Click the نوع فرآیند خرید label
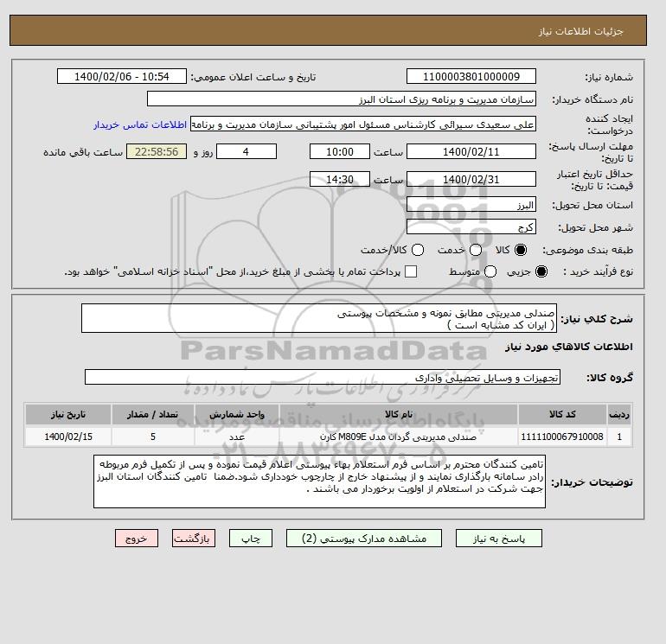Screen dimensions: 666x644 click(x=598, y=271)
